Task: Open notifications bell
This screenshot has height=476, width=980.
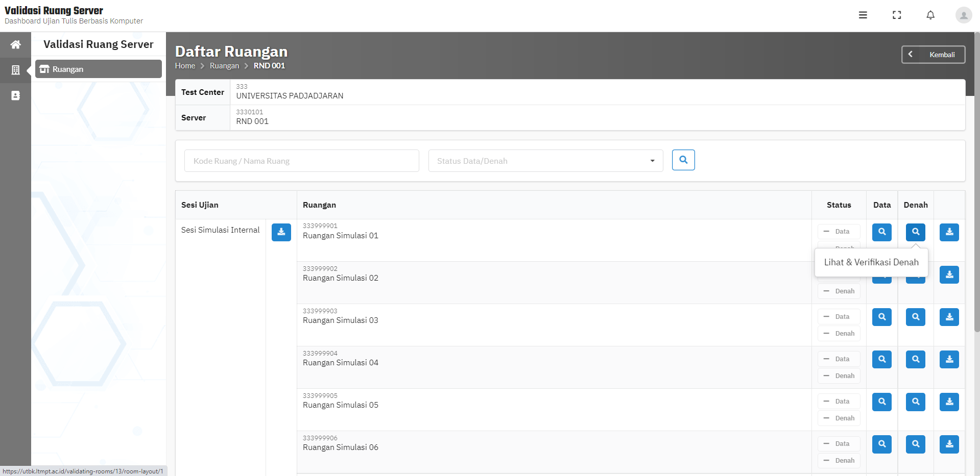Action: (930, 15)
